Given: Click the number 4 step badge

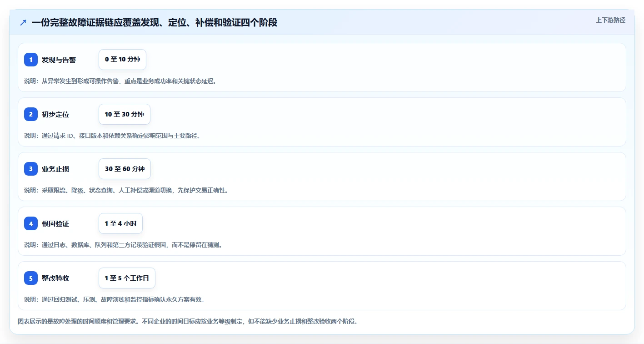Looking at the screenshot, I should click(31, 223).
